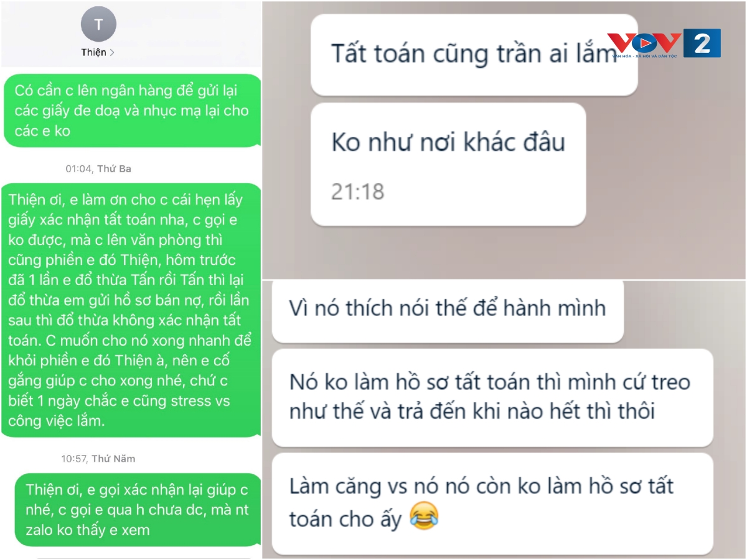Click the VOV logo icon
The height and width of the screenshot is (560, 747).
pos(644,42)
